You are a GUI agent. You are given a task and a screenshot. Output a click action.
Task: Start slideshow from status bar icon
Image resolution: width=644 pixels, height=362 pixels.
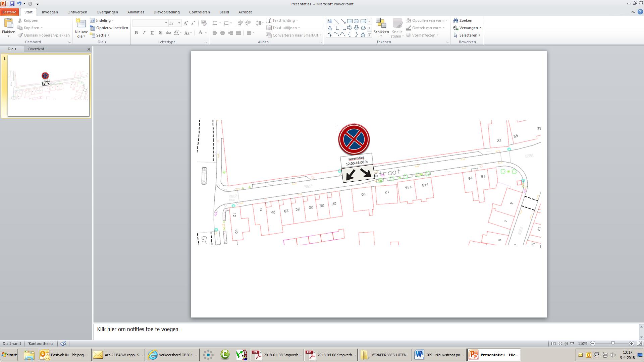[x=572, y=344]
